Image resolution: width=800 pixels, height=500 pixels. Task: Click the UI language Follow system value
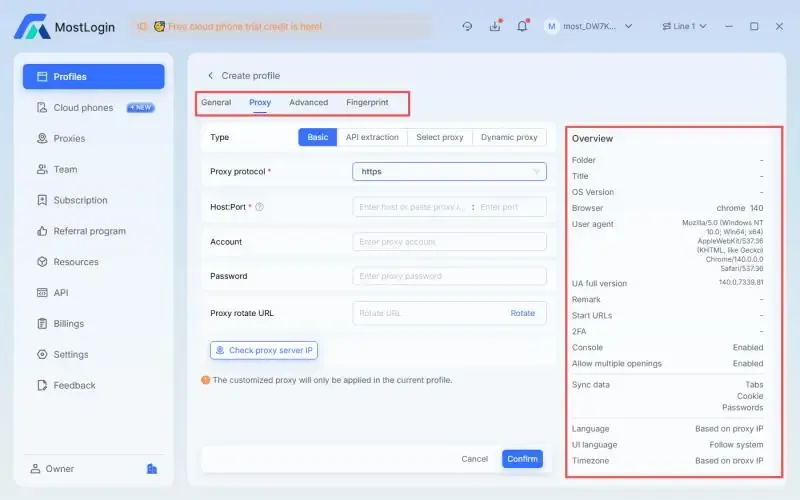pyautogui.click(x=736, y=445)
